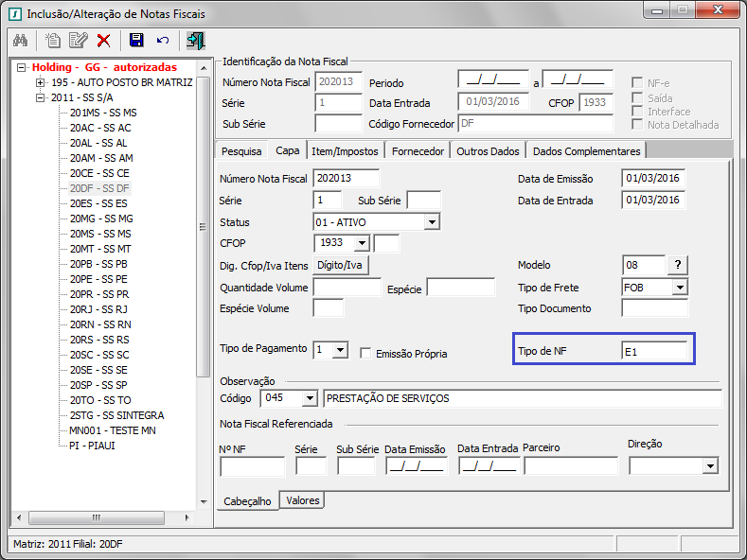Click the red X delete icon
Screen dimensions: 747x560
point(103,41)
